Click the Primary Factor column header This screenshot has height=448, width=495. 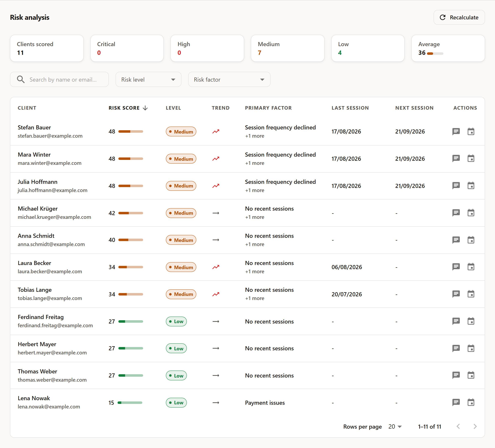coord(268,108)
